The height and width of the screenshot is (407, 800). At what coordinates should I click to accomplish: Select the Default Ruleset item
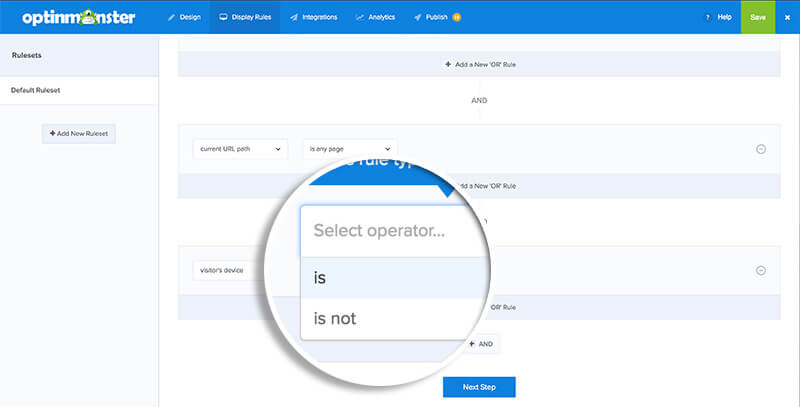click(x=79, y=90)
